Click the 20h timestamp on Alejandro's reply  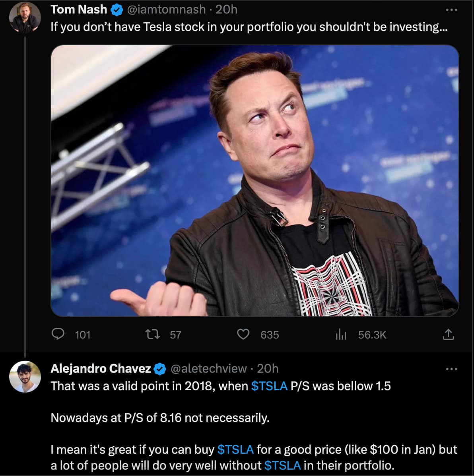[x=268, y=369]
